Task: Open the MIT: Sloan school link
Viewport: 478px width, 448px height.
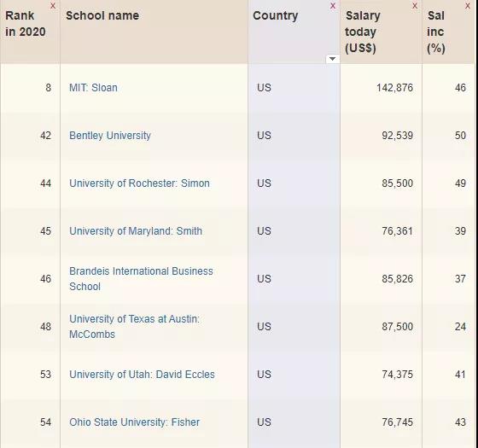Action: [93, 88]
